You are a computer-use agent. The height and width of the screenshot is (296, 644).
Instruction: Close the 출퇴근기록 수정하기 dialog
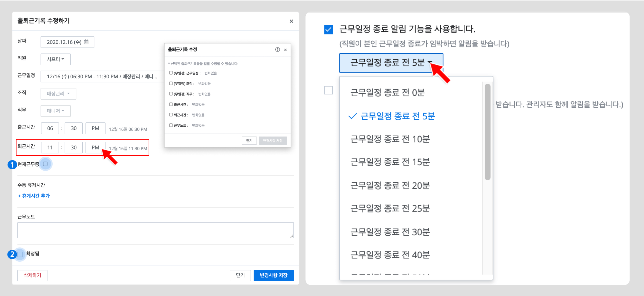291,21
